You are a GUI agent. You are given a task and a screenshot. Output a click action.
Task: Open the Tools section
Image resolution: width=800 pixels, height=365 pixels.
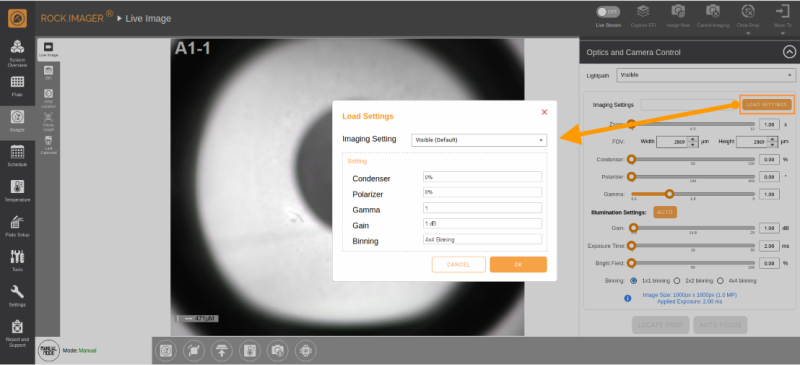17,260
